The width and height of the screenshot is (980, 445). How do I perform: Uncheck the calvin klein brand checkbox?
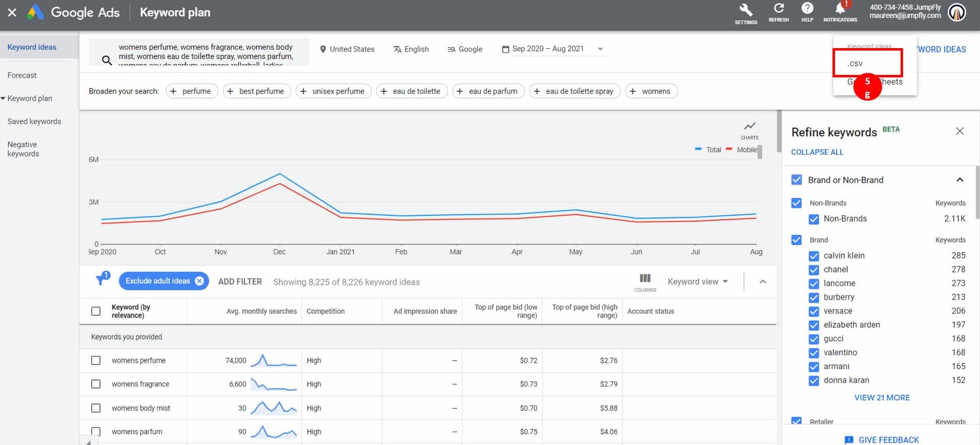814,256
